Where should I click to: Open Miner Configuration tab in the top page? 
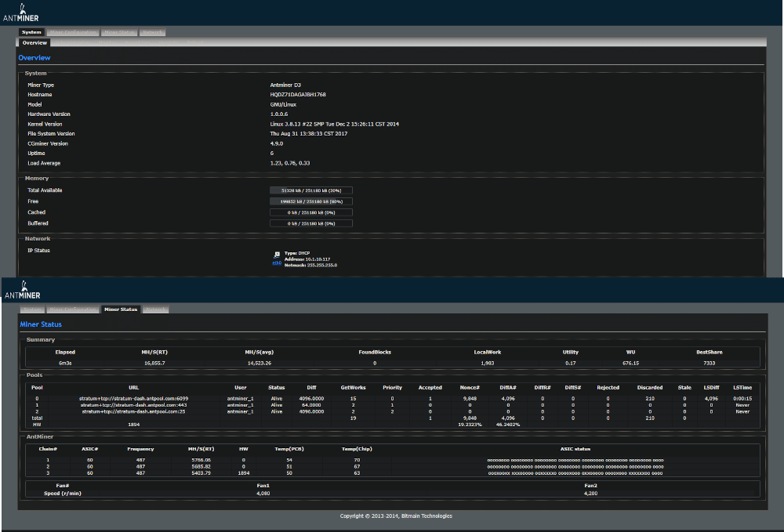73,32
